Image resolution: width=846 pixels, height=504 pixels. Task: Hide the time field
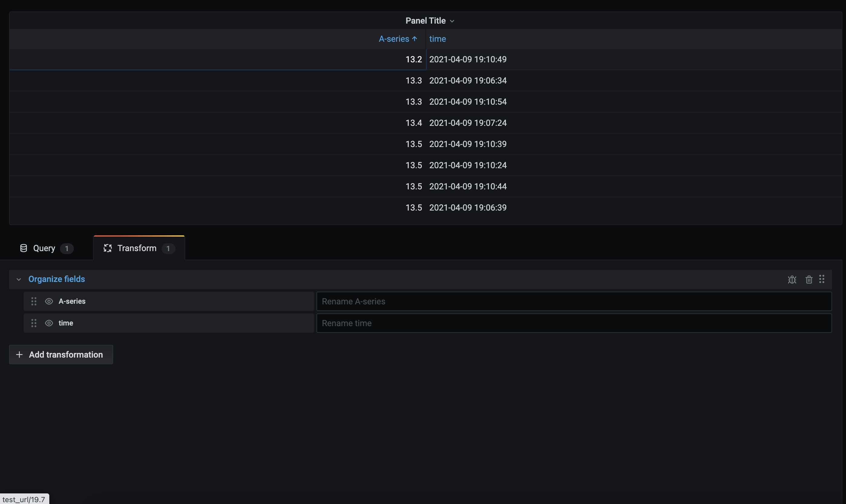tap(49, 323)
